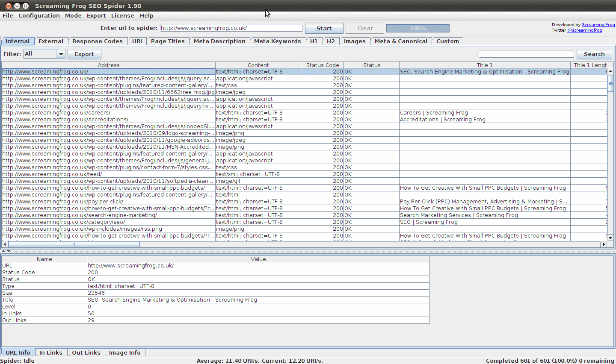616x364 pixels.
Task: Sort by the Status Code column header
Action: tap(322, 65)
